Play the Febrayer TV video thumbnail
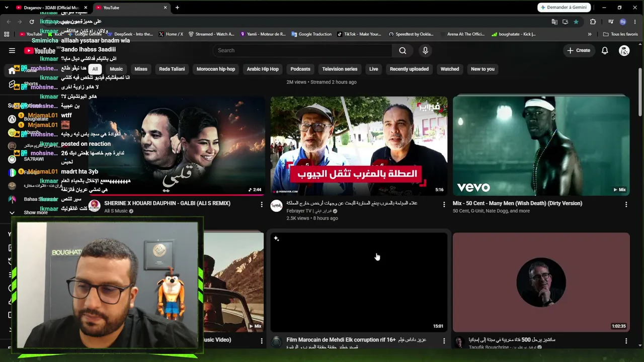The width and height of the screenshot is (644, 362). pos(359,146)
